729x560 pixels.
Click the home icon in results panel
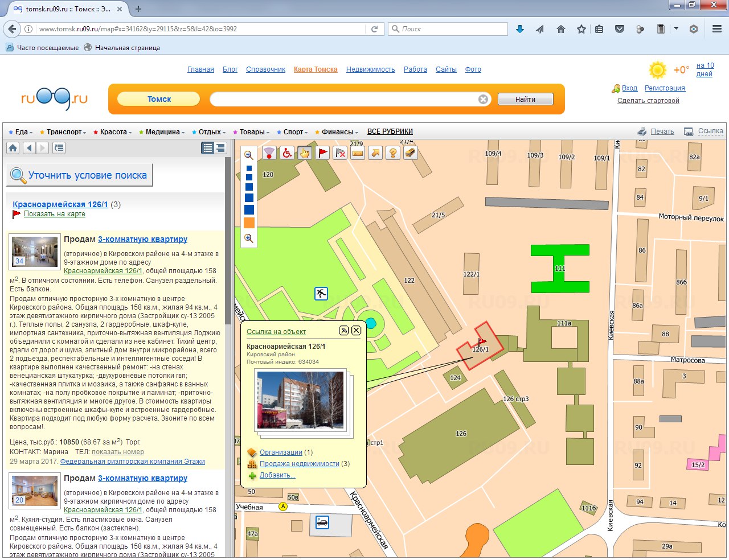[x=13, y=148]
